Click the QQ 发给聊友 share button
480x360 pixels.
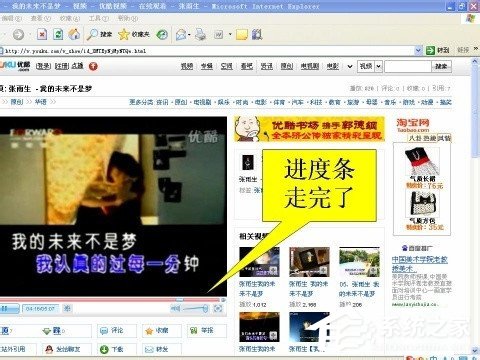[x=67, y=349]
